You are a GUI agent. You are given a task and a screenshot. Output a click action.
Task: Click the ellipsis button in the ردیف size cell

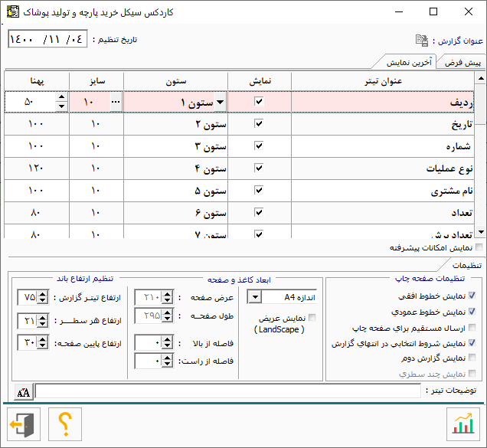pos(116,102)
